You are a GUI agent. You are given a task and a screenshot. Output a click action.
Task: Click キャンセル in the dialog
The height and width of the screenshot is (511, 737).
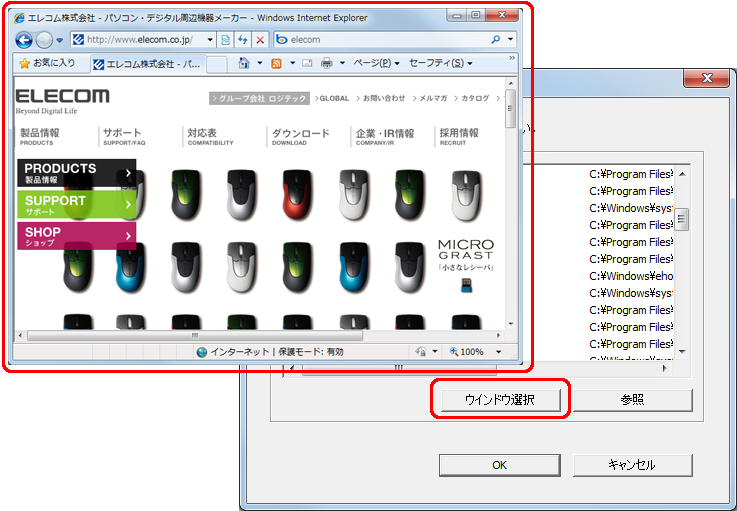point(632,465)
